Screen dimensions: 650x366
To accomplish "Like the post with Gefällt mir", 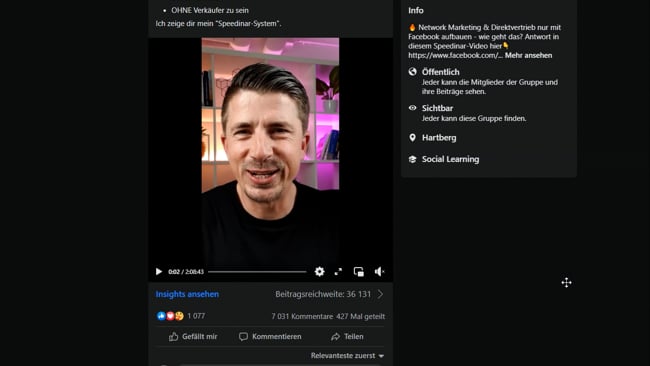I will (x=193, y=337).
